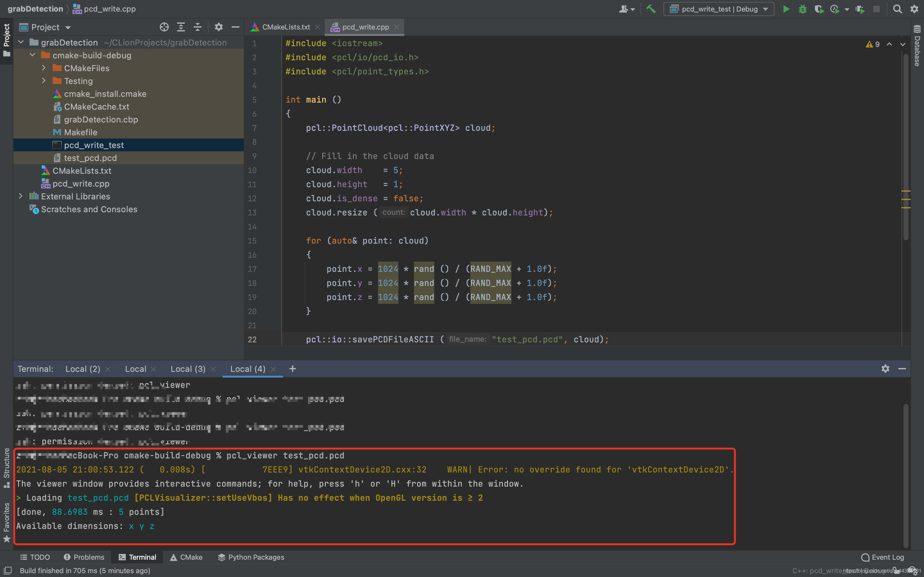Click Expand All icon in Project panel
The image size is (924, 577).
(181, 27)
